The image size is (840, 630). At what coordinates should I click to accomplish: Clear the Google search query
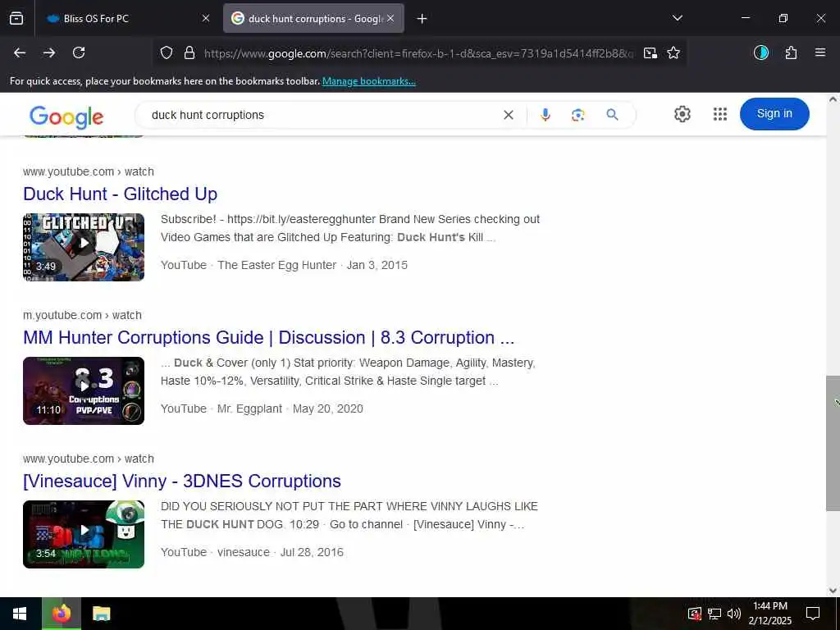coord(509,115)
